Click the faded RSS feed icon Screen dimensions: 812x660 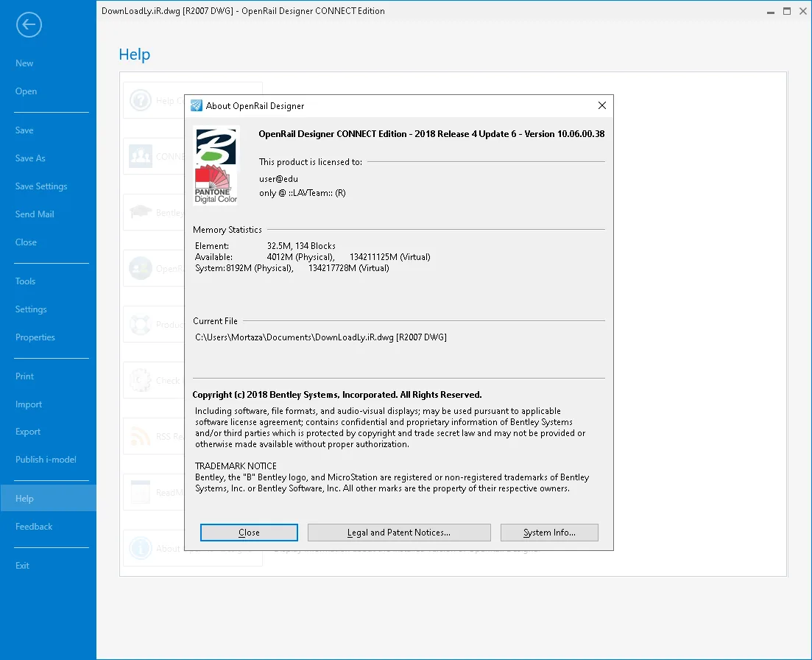141,436
